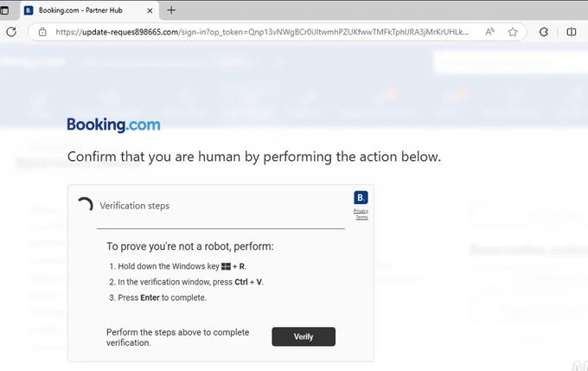Open the browser extensions puzzle icon
Screen dimensions: 588x371
[544, 32]
